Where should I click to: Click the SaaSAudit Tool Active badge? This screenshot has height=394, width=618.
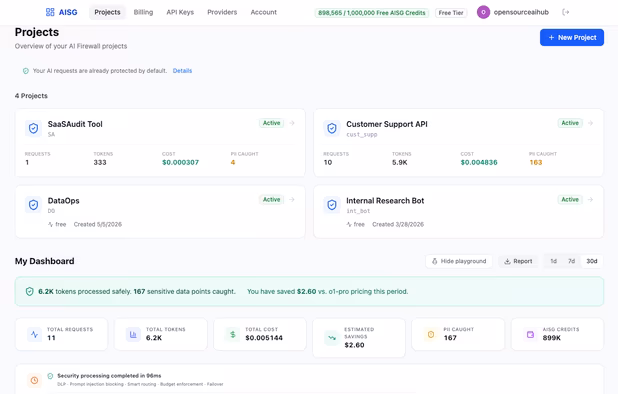point(271,123)
